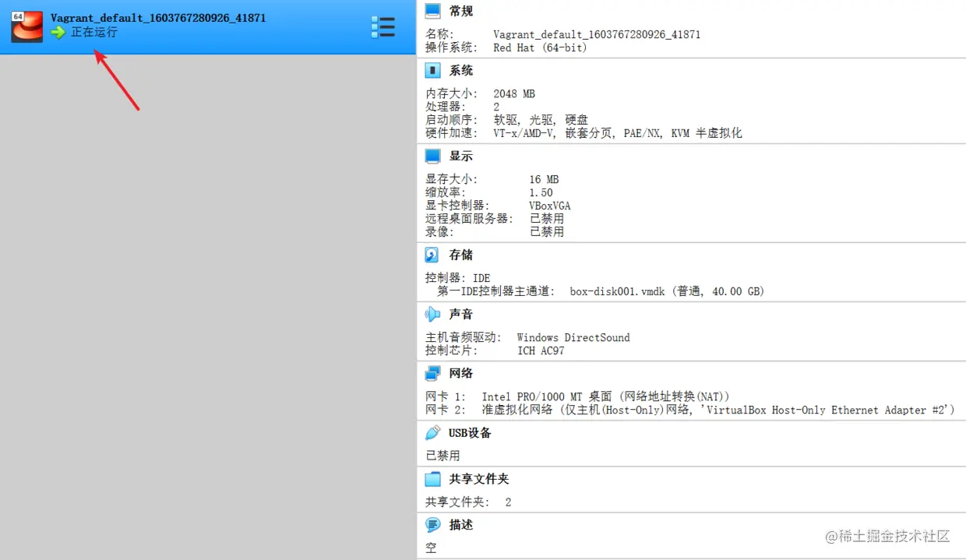Click the USB设备 plug icon
This screenshot has height=560, width=966.
click(x=432, y=432)
